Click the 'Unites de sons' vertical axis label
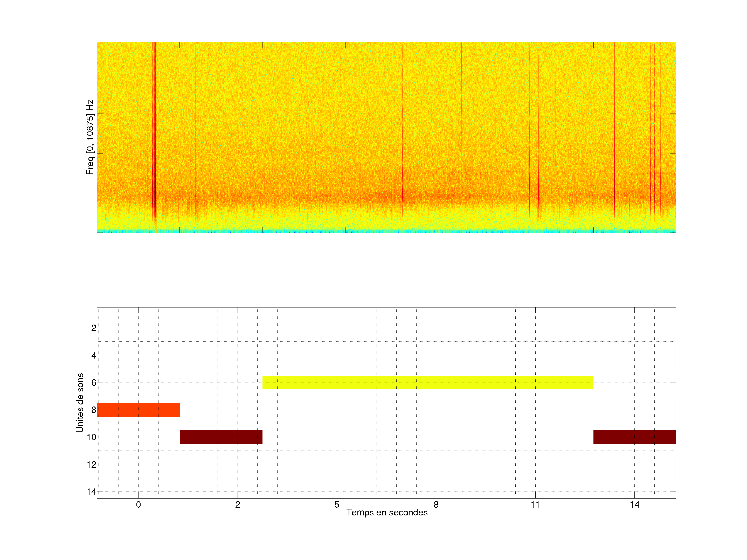 pos(80,403)
